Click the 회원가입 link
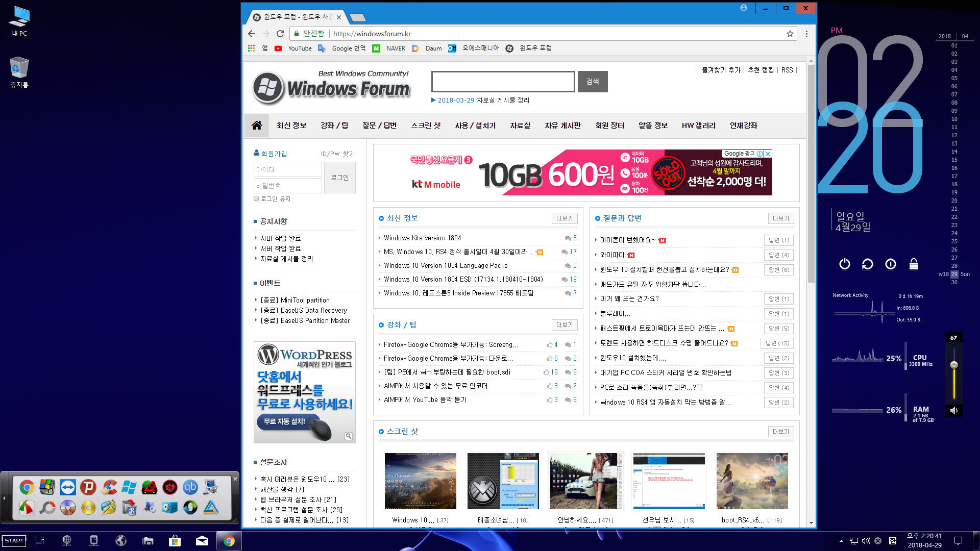This screenshot has width=980, height=551. tap(274, 154)
